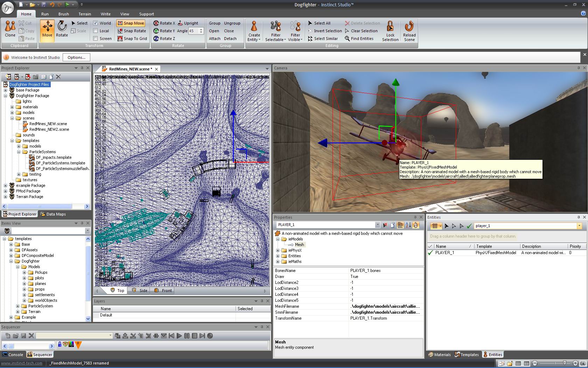
Task: Click Rotate X in Rotate group
Action: pyautogui.click(x=164, y=23)
